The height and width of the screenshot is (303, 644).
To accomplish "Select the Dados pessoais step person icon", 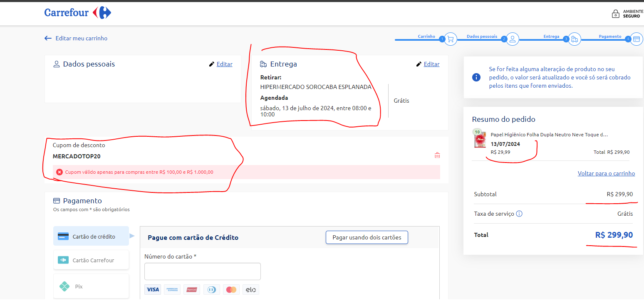I will tap(513, 39).
